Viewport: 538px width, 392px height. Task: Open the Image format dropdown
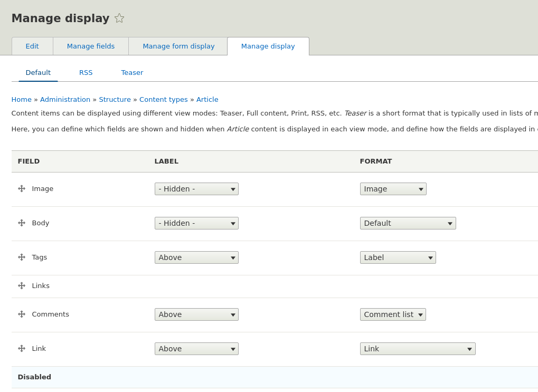393,189
